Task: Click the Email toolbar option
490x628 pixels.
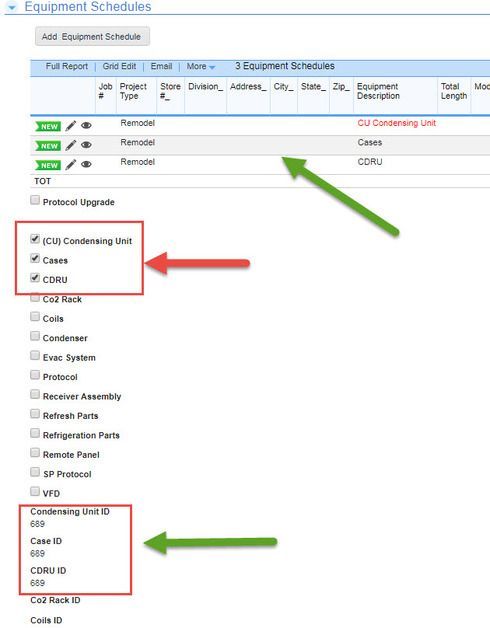Action: [x=161, y=66]
